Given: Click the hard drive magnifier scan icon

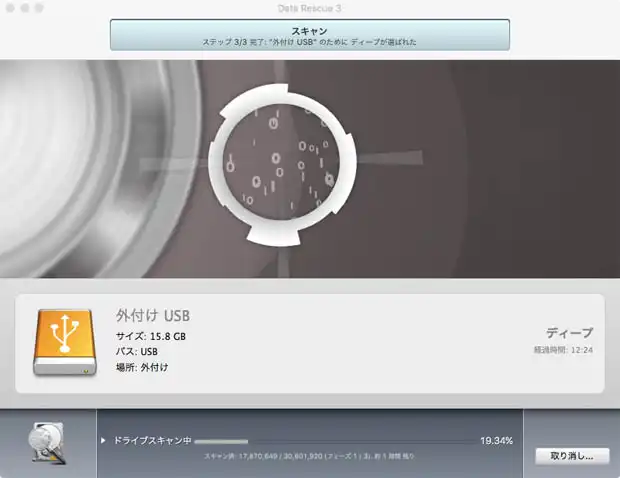Looking at the screenshot, I should tap(47, 443).
